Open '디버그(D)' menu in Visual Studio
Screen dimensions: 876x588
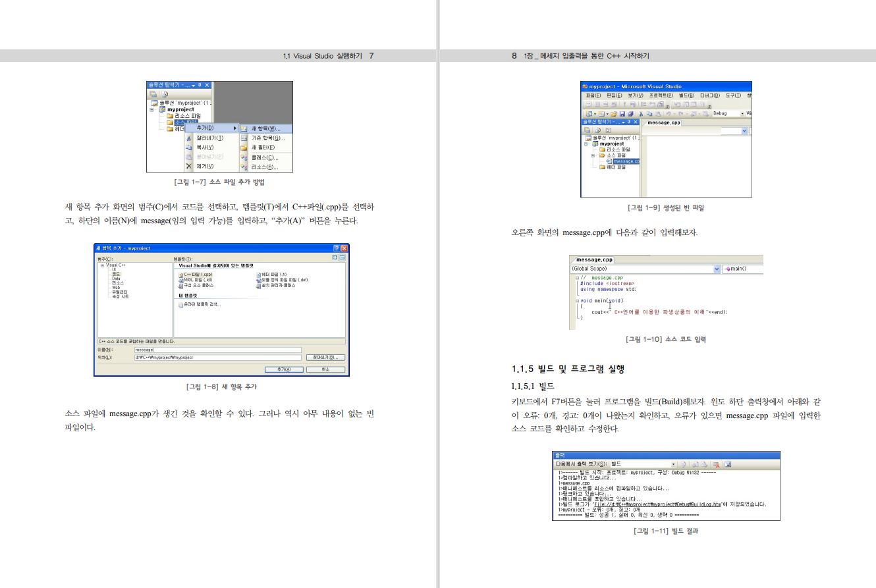point(710,95)
